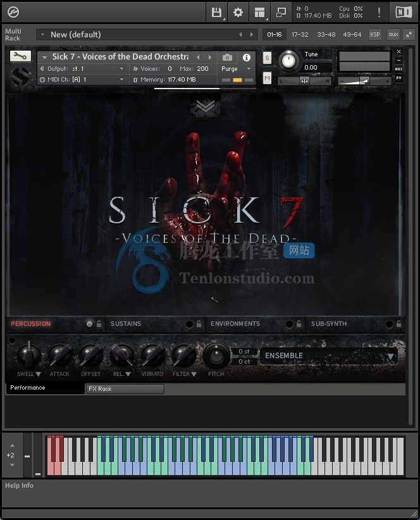The width and height of the screenshot is (420, 520).
Task: Minimize the instrument header
Action: click(398, 60)
